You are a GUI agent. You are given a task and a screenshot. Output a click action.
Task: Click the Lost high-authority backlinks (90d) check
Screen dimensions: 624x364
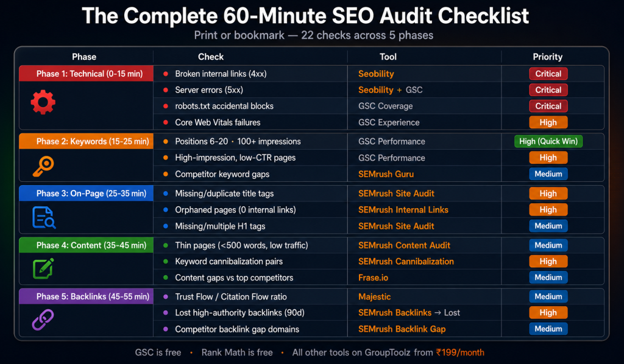[239, 313]
